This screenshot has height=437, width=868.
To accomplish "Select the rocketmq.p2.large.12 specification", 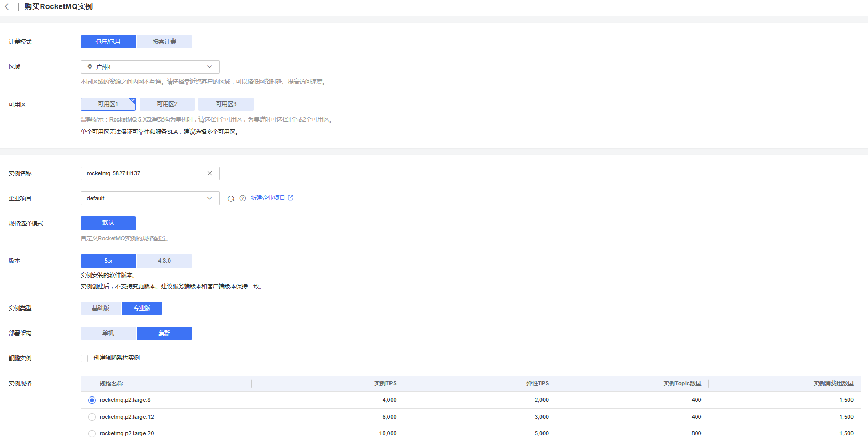I will click(x=92, y=417).
